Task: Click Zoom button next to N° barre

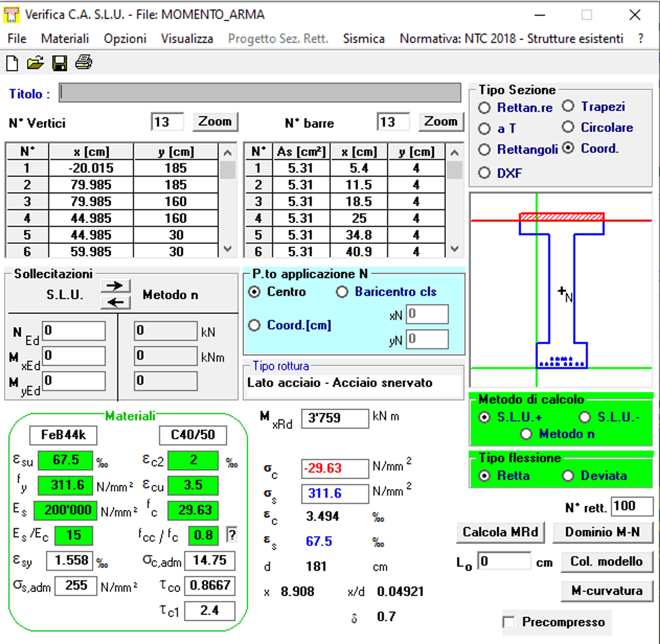Action: click(x=441, y=122)
